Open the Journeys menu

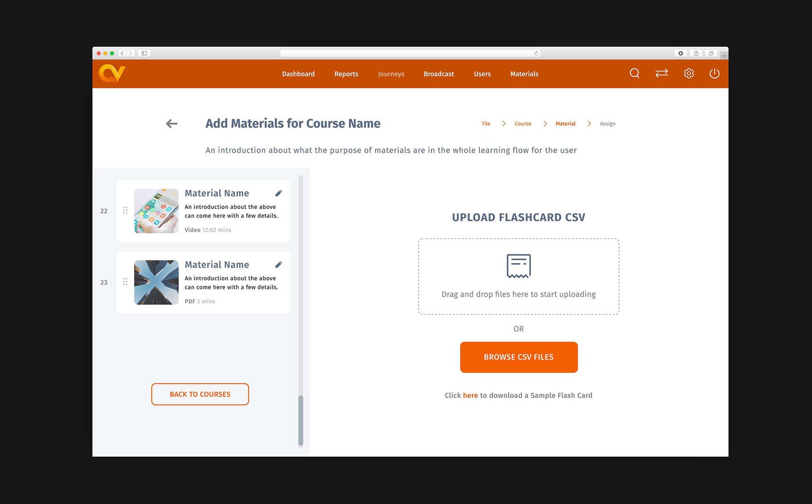point(391,74)
